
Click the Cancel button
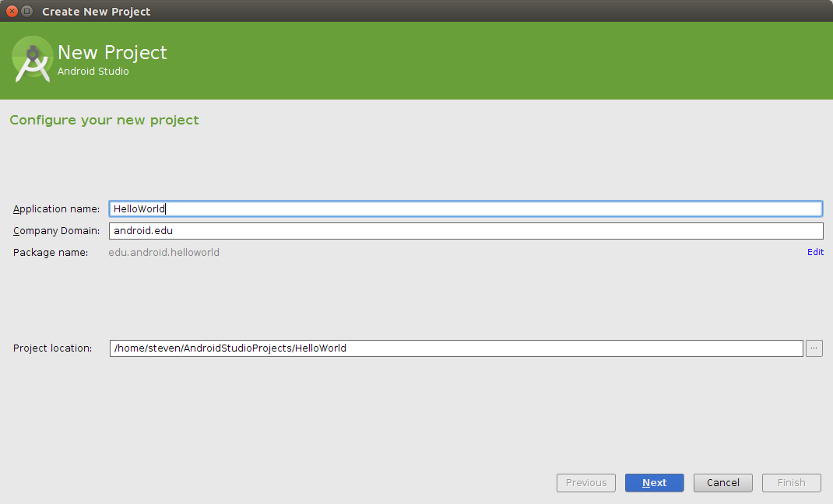coord(723,483)
